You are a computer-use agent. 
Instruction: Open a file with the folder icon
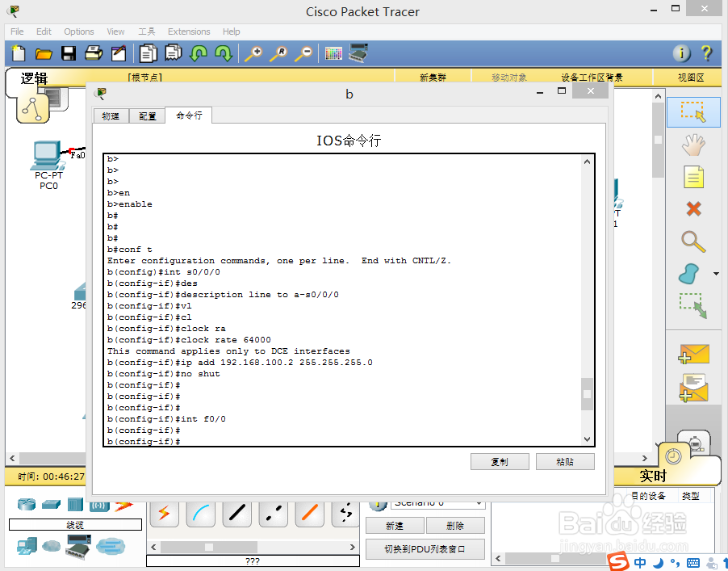click(44, 54)
